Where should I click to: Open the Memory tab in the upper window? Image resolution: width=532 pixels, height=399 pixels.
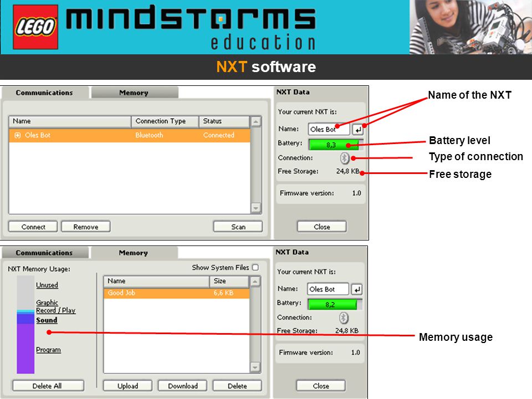[134, 93]
